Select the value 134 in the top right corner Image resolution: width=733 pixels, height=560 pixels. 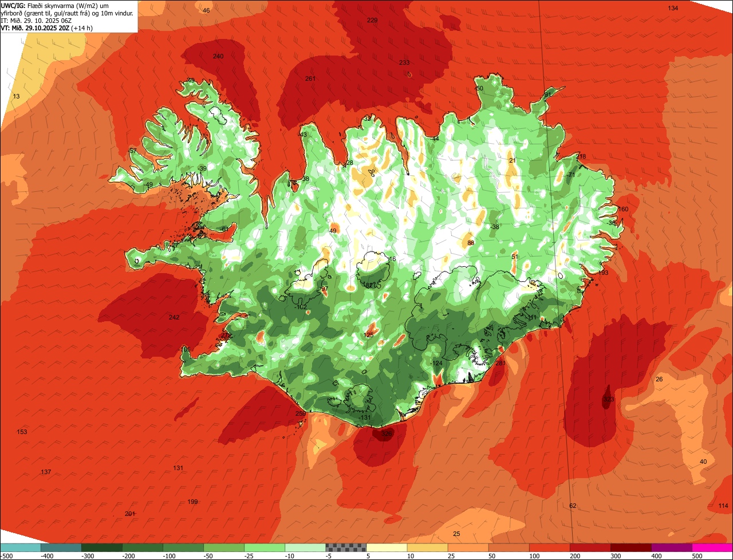(673, 8)
